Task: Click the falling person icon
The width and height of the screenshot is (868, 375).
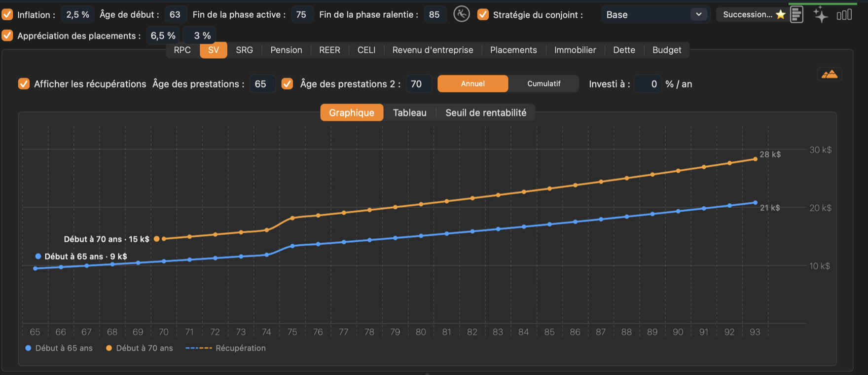Action: coord(462,14)
